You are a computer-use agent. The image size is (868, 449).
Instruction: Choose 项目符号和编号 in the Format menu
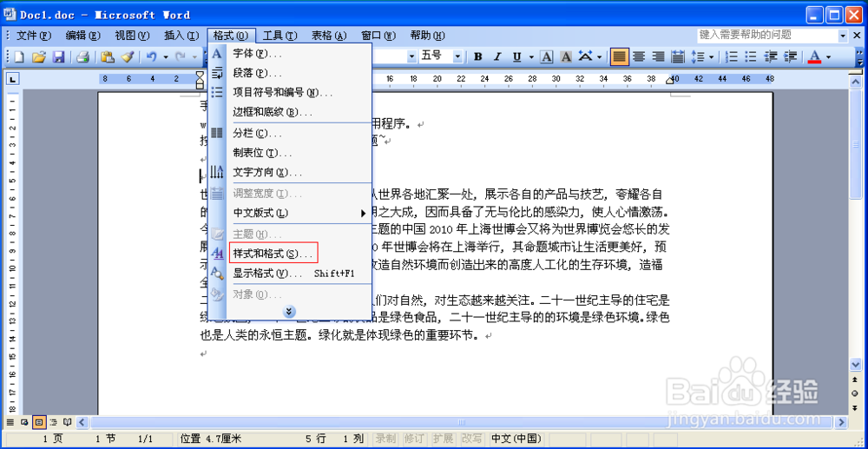point(290,92)
